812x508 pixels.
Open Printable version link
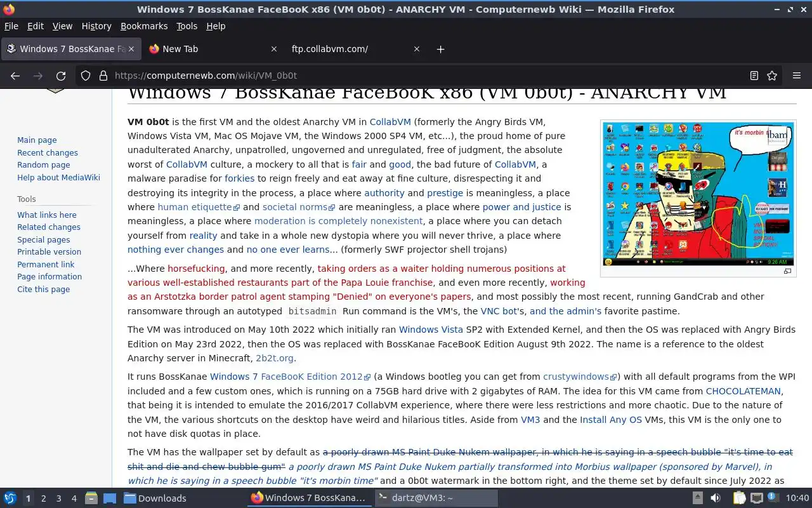(49, 252)
